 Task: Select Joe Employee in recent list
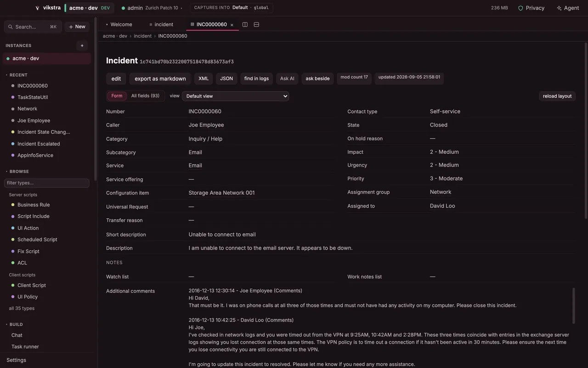click(x=34, y=121)
